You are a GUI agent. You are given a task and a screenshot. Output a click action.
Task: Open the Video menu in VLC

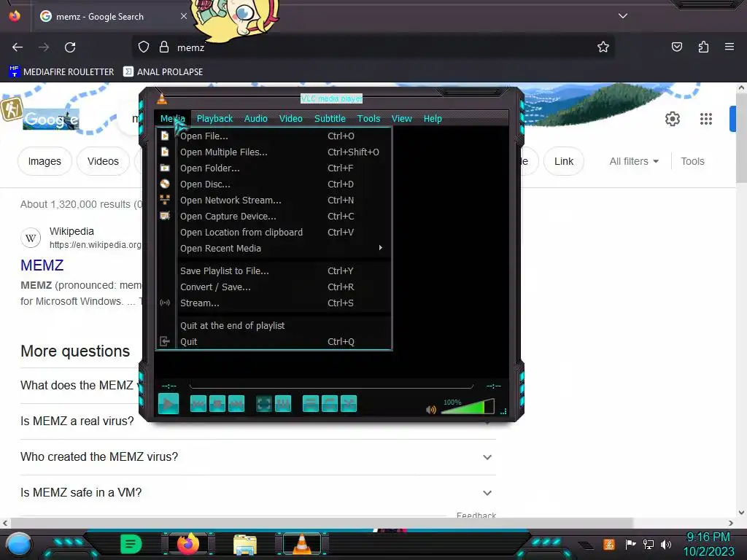(x=290, y=119)
